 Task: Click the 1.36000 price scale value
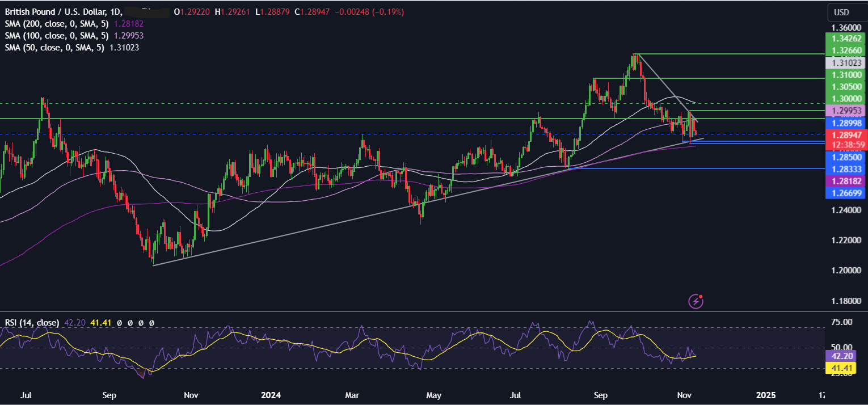tap(846, 27)
